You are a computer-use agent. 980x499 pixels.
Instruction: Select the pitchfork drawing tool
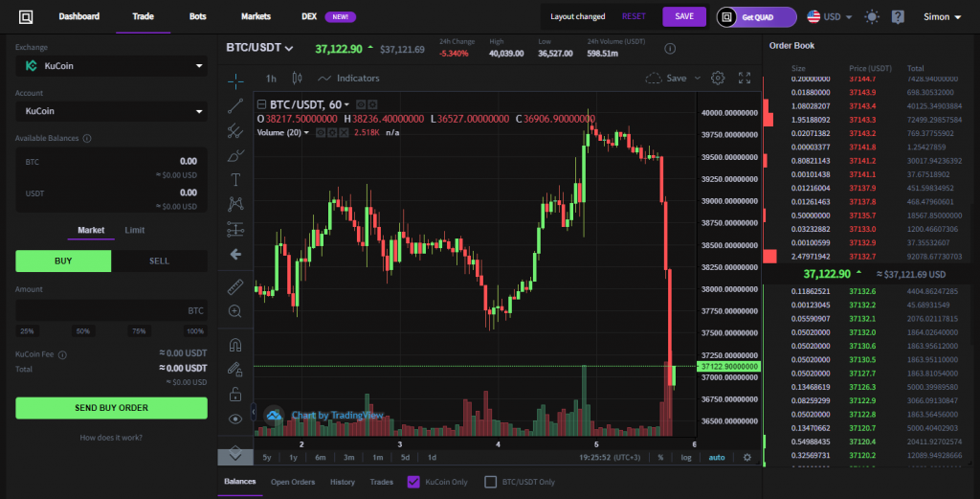[235, 130]
